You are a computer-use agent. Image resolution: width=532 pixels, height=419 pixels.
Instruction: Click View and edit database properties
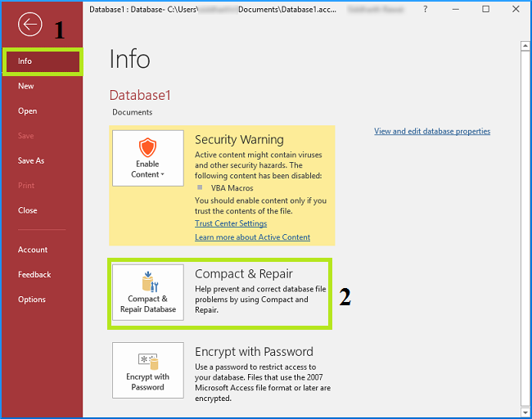[x=432, y=131]
